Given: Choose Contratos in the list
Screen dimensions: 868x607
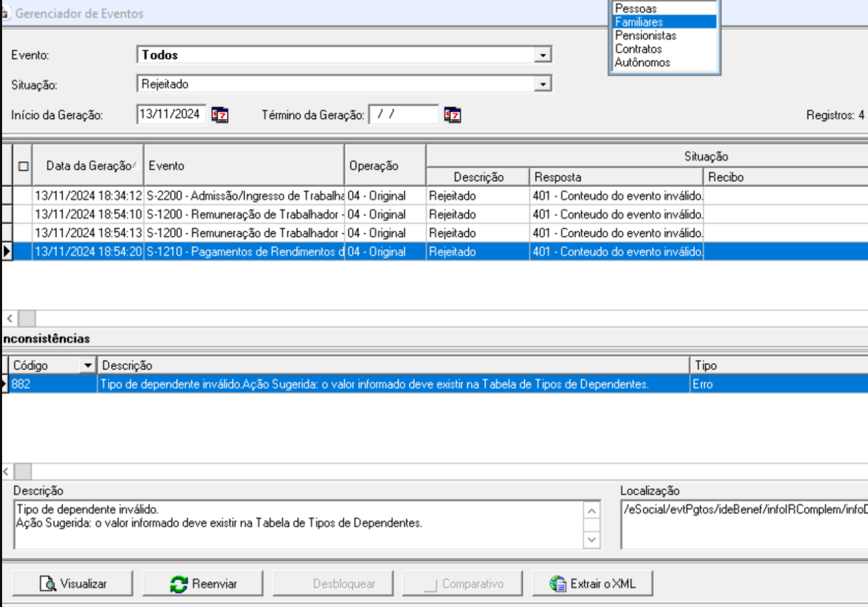Looking at the screenshot, I should 638,49.
